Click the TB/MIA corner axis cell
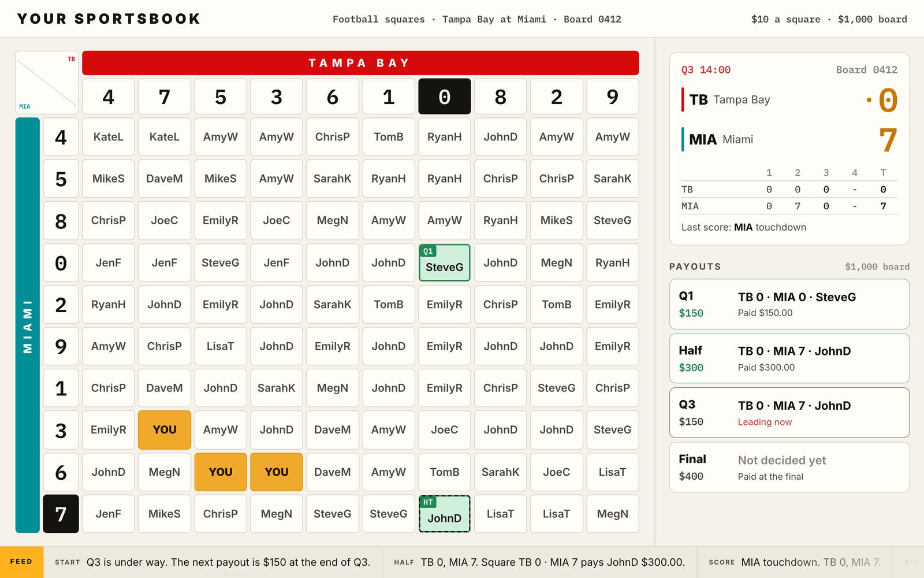Image resolution: width=924 pixels, height=578 pixels. (x=47, y=83)
